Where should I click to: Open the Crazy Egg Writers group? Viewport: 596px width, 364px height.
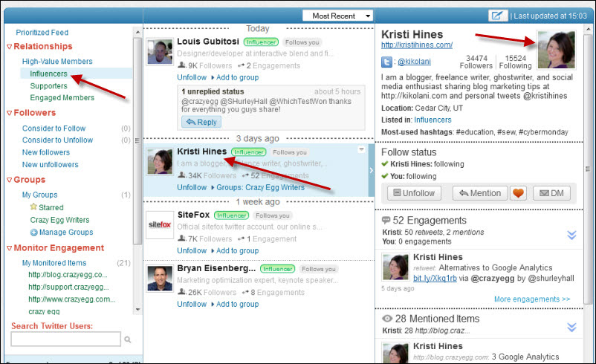[59, 220]
